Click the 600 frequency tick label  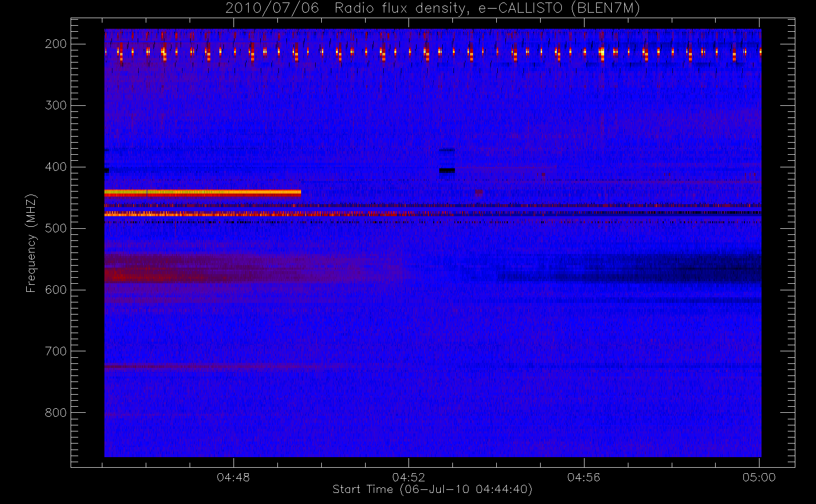point(56,290)
